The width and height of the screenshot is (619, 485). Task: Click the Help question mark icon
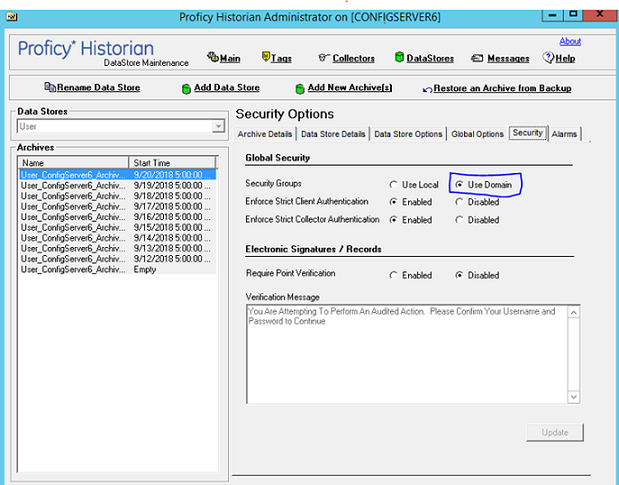pos(548,57)
